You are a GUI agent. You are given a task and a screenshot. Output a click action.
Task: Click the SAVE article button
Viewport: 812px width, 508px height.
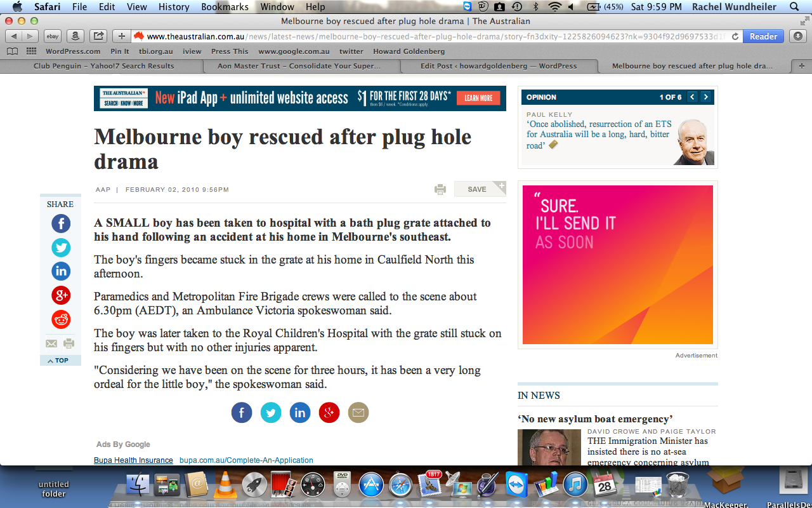tap(477, 189)
